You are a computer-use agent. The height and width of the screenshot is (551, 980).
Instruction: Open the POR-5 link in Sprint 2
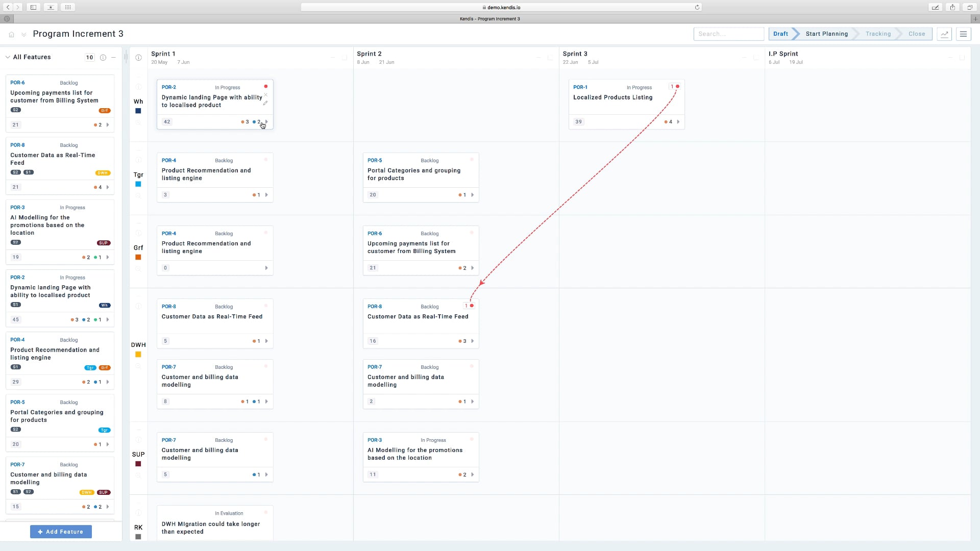click(x=374, y=160)
